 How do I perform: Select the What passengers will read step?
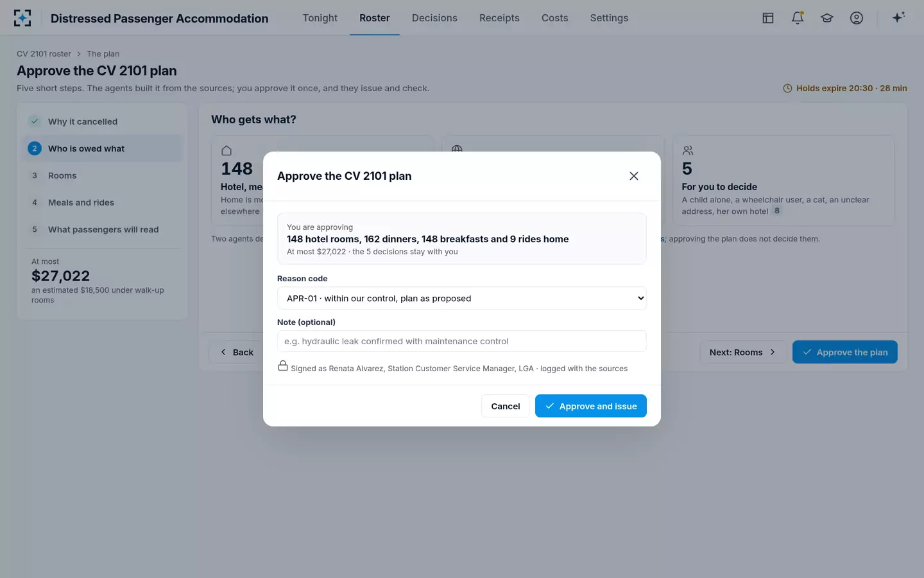pyautogui.click(x=103, y=229)
